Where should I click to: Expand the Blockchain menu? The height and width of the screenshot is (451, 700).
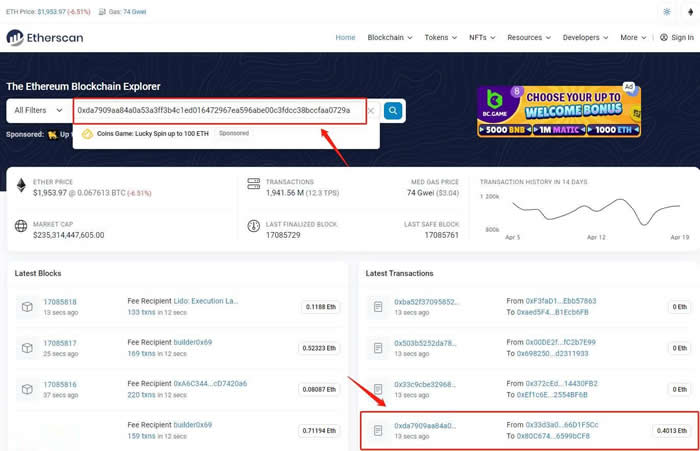point(389,38)
